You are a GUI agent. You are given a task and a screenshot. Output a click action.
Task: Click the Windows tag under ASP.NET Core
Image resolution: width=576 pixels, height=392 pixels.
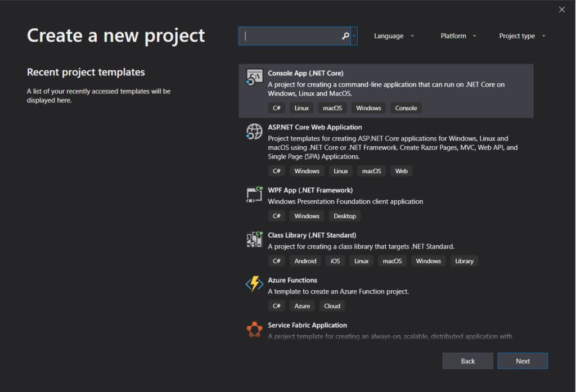[307, 171]
